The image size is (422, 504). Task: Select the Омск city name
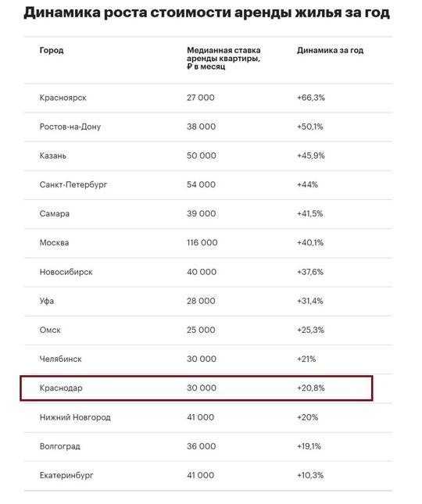50,330
